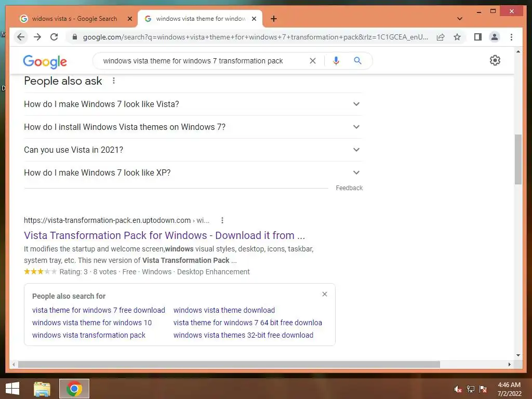Screen dimensions: 532x399
Task: Click the scroll-right arrow on horizontal scrollbar
Action: pos(509,364)
